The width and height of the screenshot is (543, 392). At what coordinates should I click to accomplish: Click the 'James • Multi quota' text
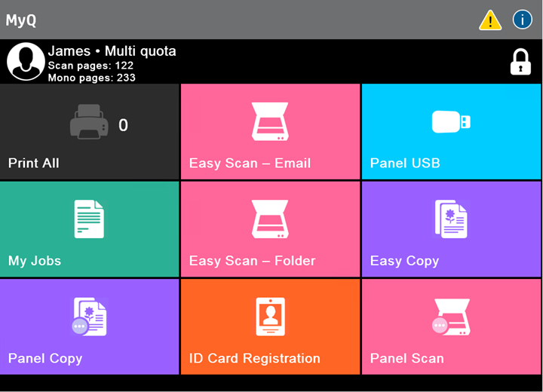pos(112,51)
